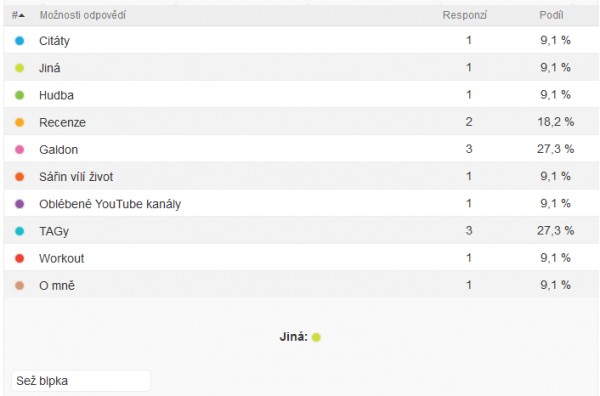Select the green dot next to Hudba

(x=20, y=95)
